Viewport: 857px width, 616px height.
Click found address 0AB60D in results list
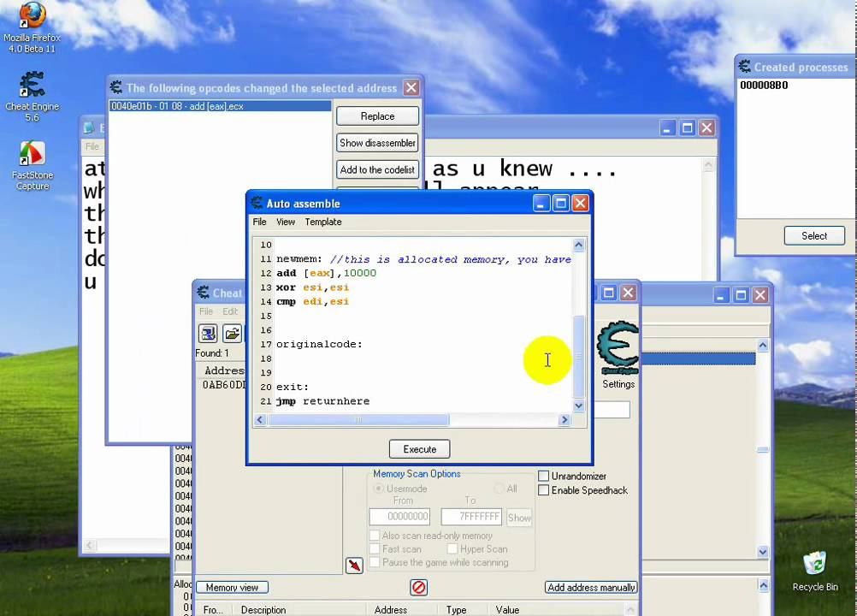[223, 385]
